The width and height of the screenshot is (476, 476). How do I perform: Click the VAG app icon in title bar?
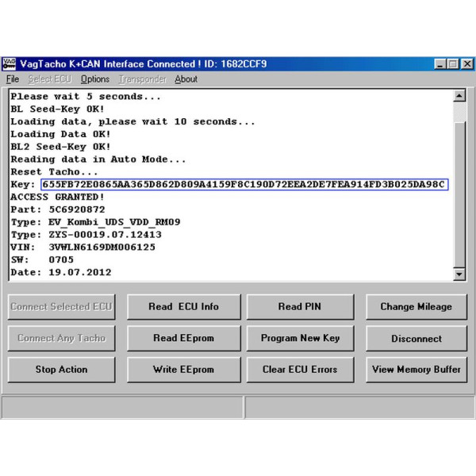(x=10, y=64)
